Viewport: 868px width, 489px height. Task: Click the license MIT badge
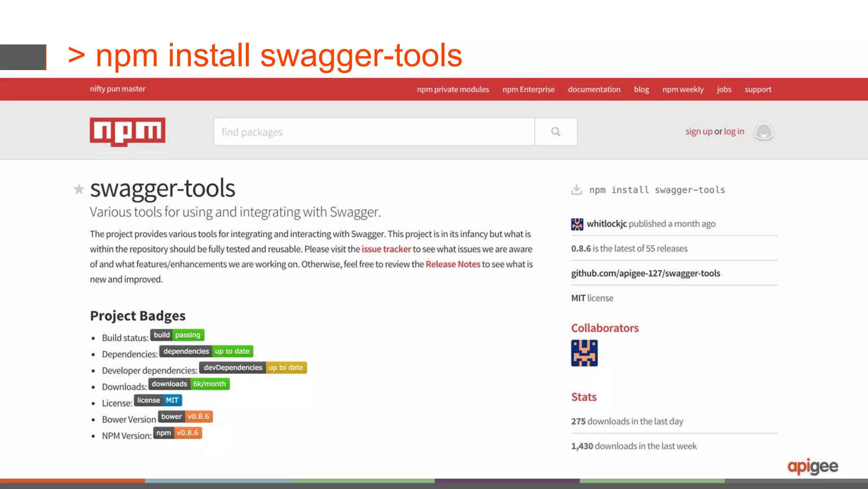(158, 400)
